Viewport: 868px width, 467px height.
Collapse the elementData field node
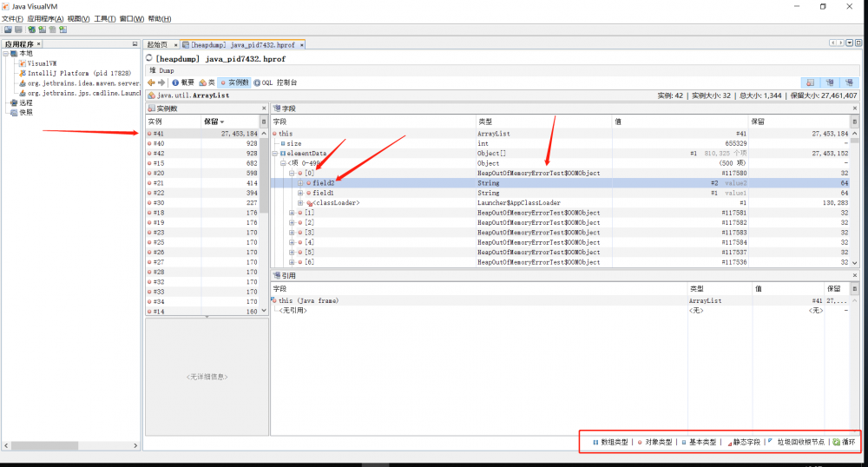(274, 154)
